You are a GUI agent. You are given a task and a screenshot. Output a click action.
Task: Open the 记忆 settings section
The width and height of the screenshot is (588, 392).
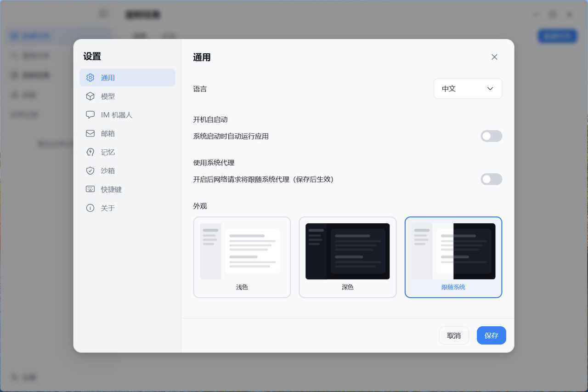click(x=127, y=152)
